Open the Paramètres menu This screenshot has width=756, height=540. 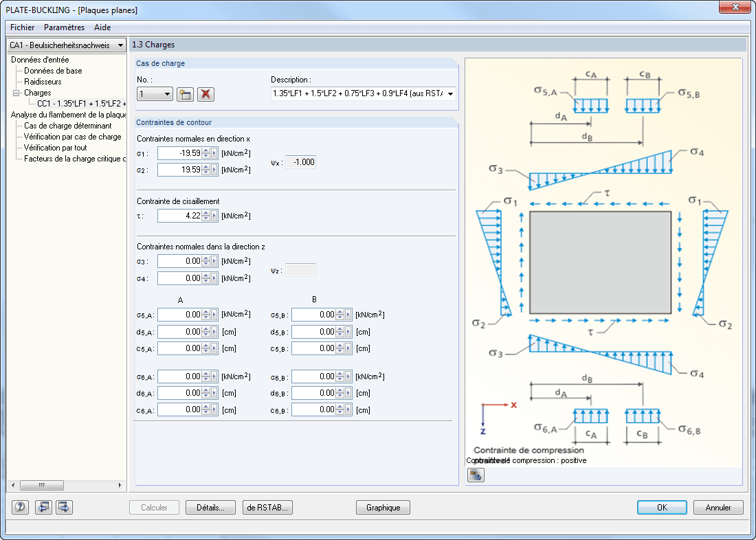(64, 27)
